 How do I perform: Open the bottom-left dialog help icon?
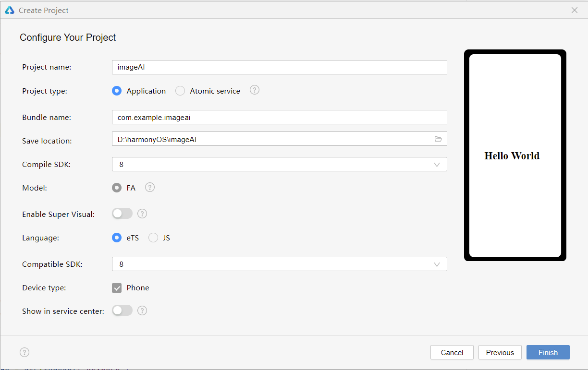24,352
